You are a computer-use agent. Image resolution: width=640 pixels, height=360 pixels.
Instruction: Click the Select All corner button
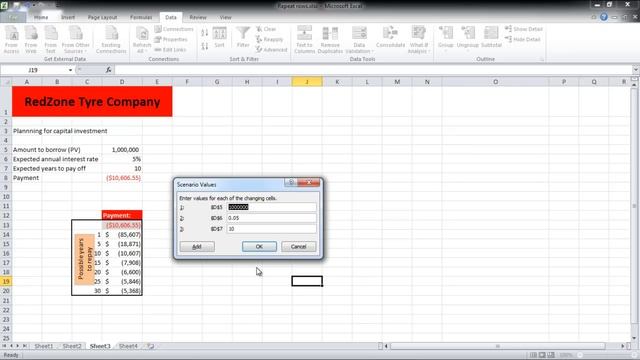pos(6,82)
